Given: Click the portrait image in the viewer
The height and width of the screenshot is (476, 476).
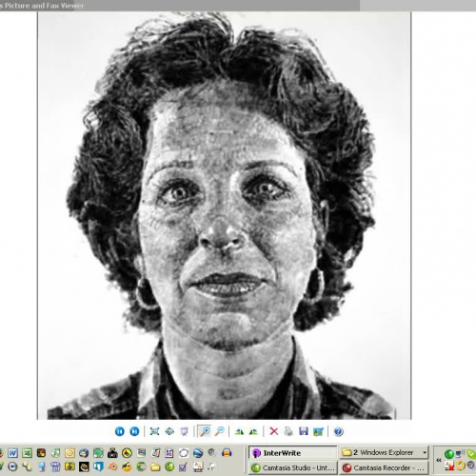Looking at the screenshot, I should click(224, 216).
